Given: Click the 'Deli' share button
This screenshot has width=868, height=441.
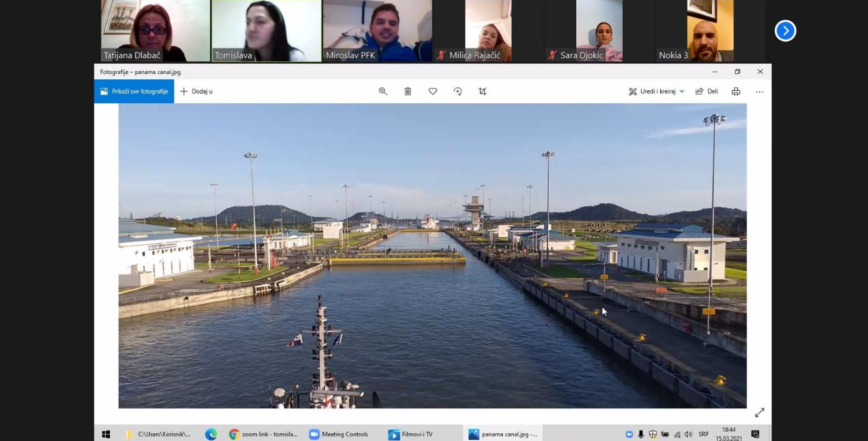Looking at the screenshot, I should tap(707, 91).
